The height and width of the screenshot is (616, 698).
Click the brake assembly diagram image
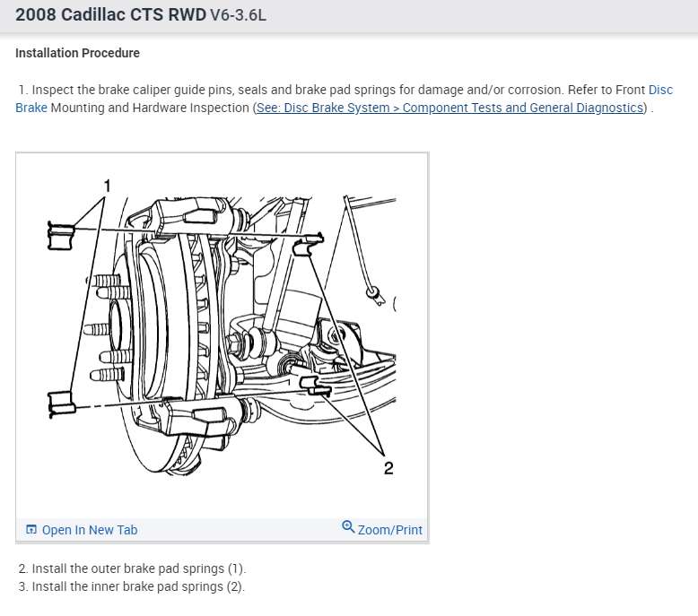pyautogui.click(x=222, y=335)
